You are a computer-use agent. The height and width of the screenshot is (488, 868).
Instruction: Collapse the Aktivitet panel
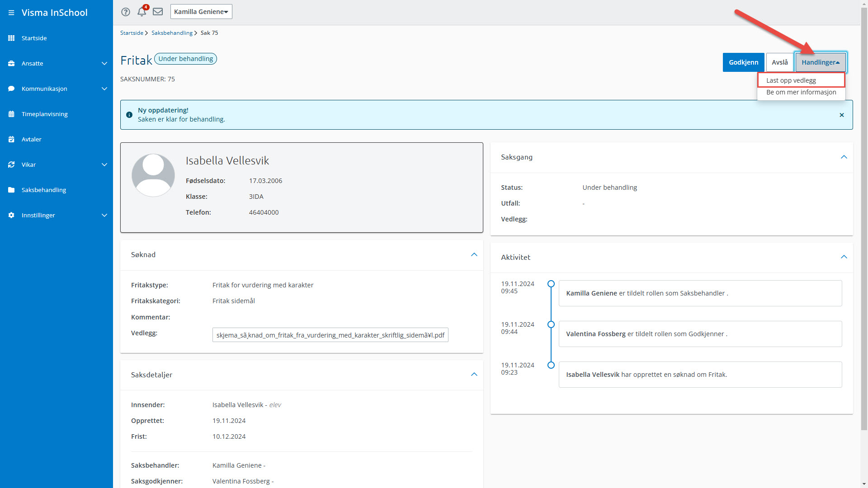coord(844,257)
